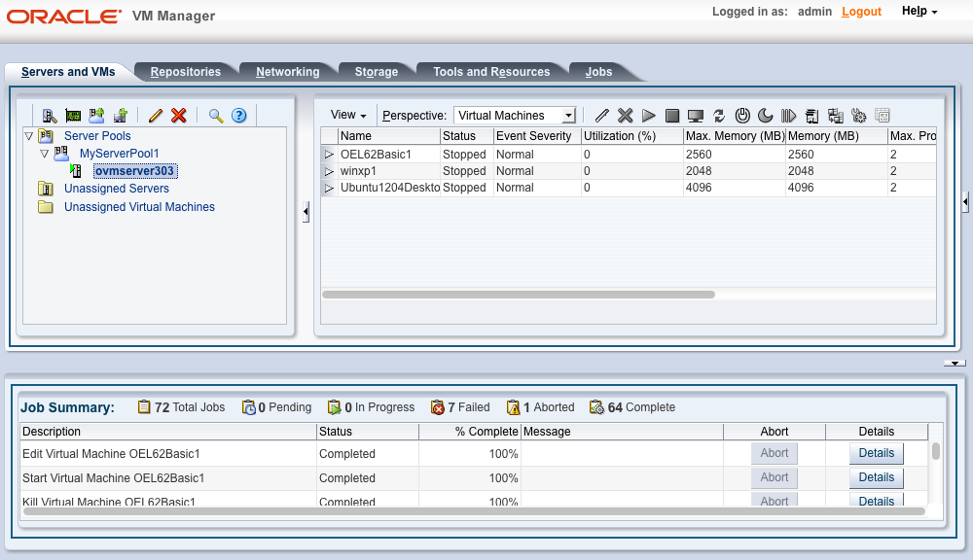Screen dimensions: 973x560
Task: Open the Perspective Virtual Machines dropdown
Action: pos(515,116)
